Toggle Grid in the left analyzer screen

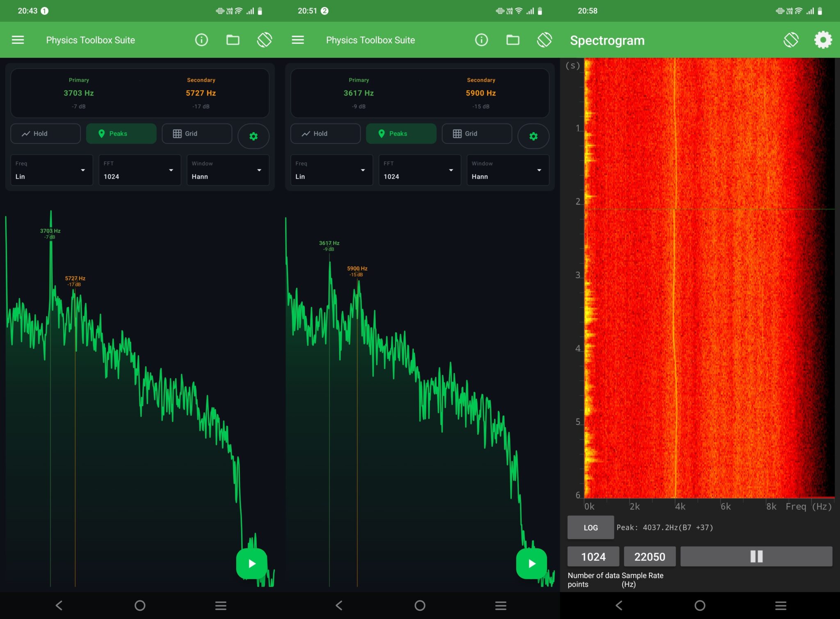197,134
